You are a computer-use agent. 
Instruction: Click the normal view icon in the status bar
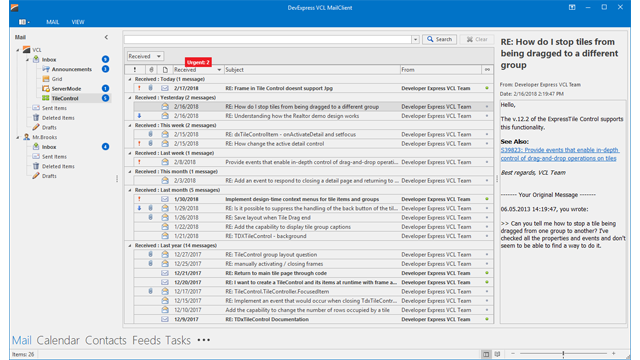coord(486,354)
